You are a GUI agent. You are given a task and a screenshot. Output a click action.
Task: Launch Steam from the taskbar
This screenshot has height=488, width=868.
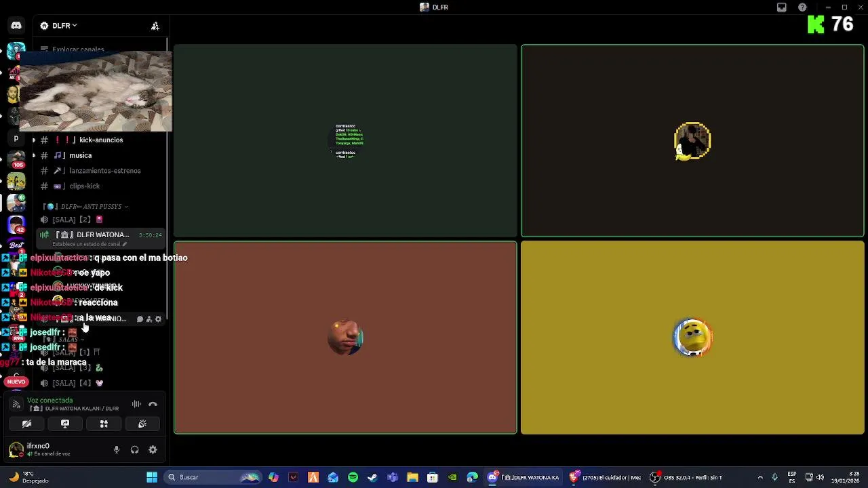click(372, 477)
